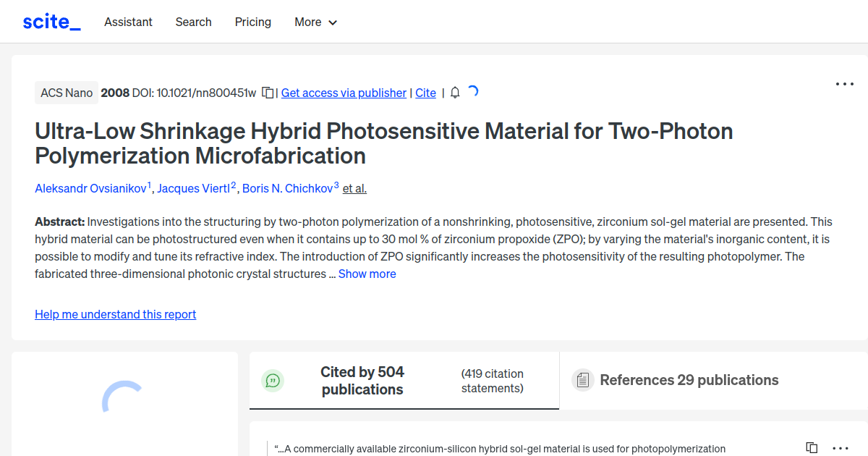Open author profile Aleksandr Ovsianikov
Screen dimensions: 868x456
point(90,188)
